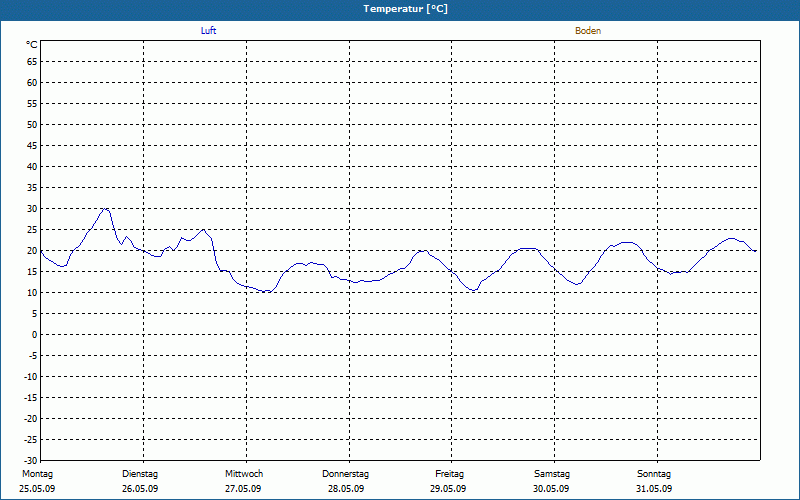800x500 pixels.
Task: Select the Sonntag day label
Action: tap(654, 474)
